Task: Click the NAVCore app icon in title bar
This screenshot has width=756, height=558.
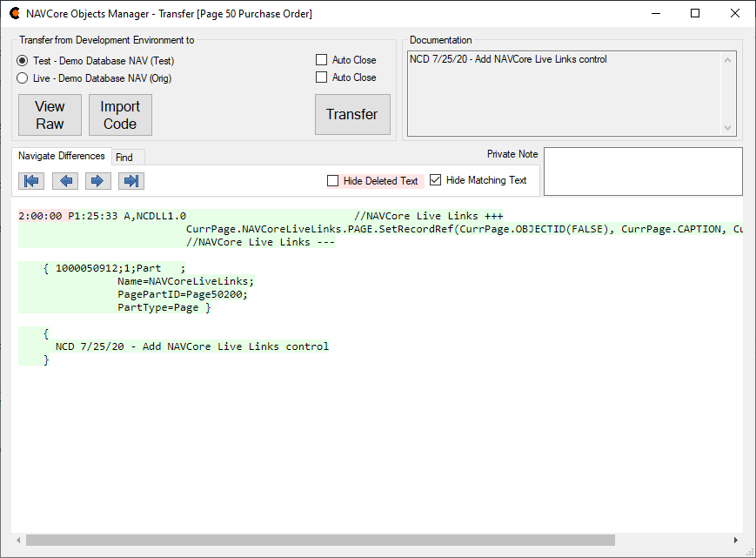Action: 15,13
